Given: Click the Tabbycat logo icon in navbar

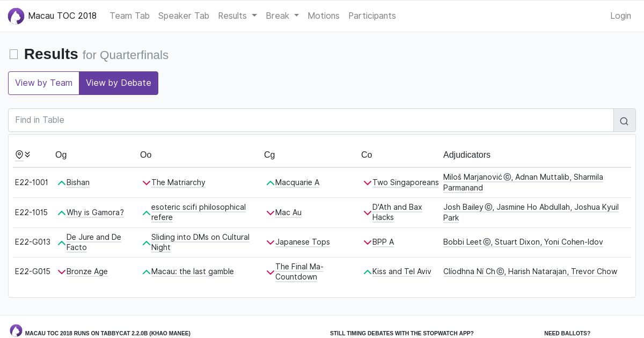Looking at the screenshot, I should tap(16, 16).
